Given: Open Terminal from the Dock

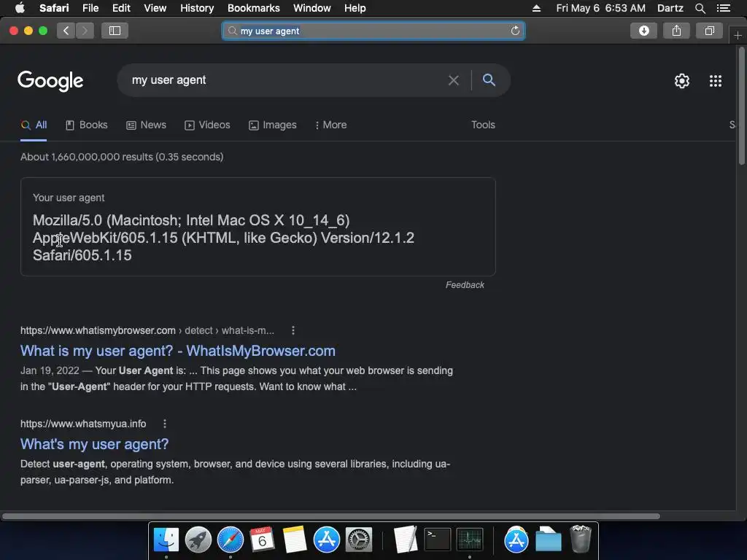Looking at the screenshot, I should [438, 540].
